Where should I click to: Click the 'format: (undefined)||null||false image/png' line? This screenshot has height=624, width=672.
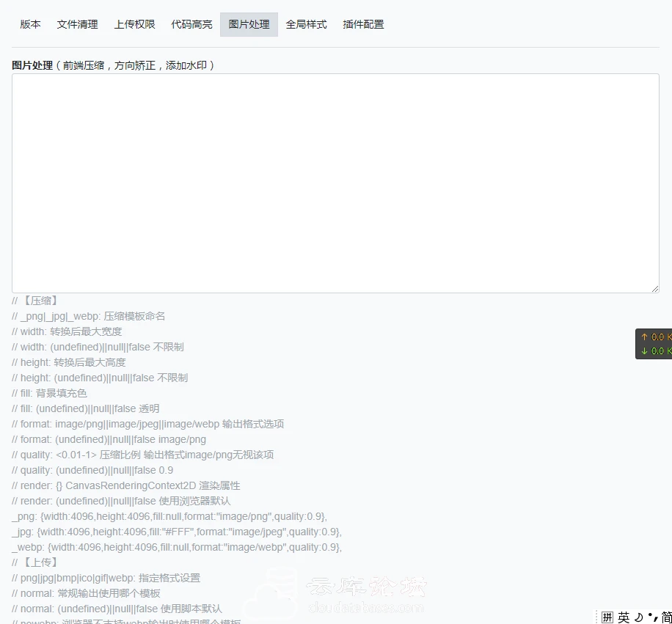point(109,439)
